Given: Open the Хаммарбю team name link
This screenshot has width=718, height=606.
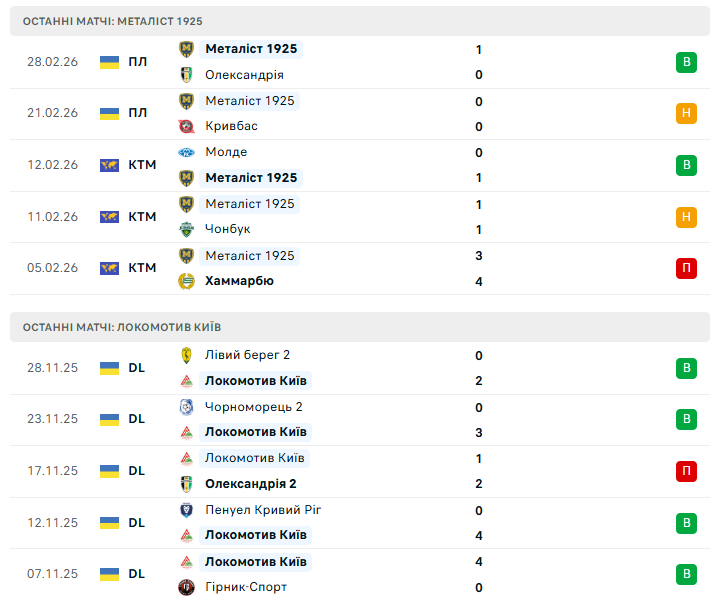Looking at the screenshot, I should [x=239, y=281].
